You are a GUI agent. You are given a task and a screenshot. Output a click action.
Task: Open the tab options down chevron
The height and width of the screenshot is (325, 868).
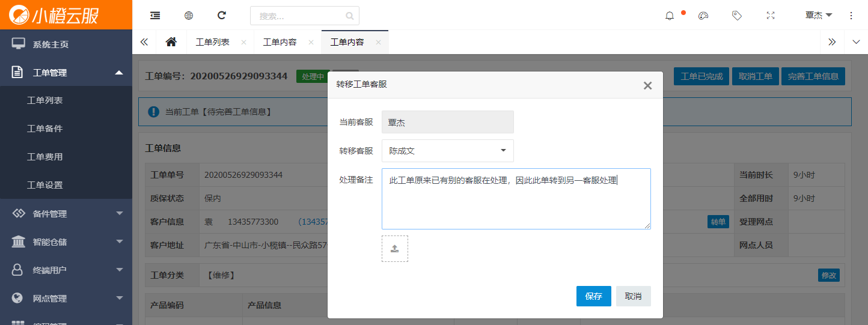pyautogui.click(x=856, y=42)
